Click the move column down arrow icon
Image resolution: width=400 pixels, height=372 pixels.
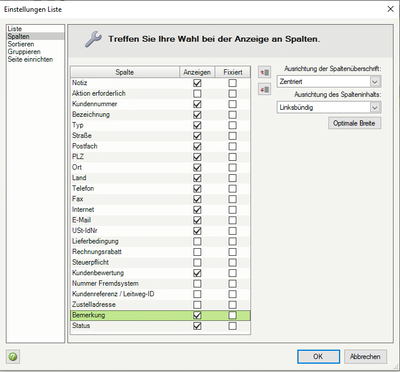264,89
